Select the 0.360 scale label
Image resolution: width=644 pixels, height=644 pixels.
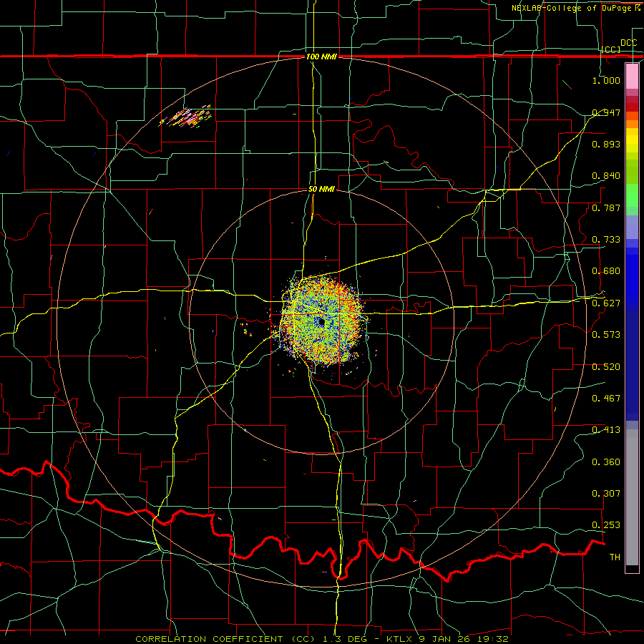coord(606,462)
